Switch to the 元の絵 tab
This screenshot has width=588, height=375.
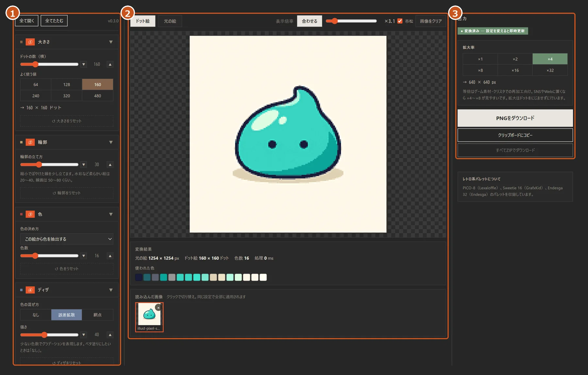coord(170,21)
